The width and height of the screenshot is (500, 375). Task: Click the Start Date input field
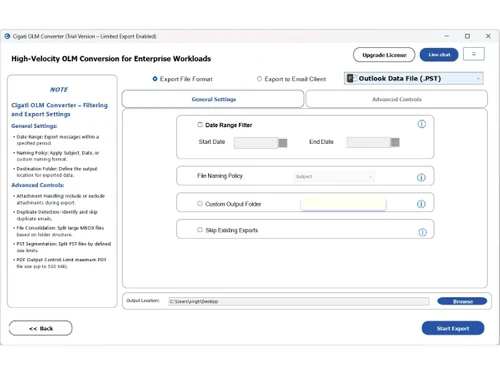256,143
